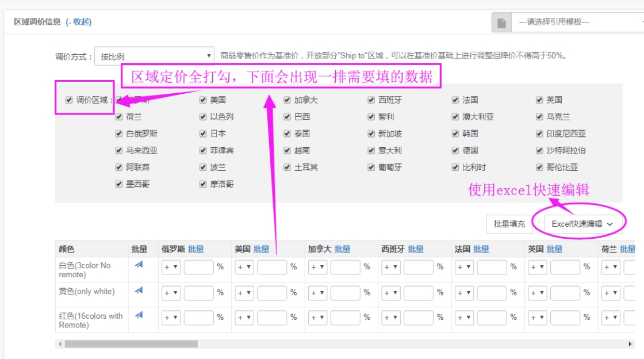Toggle the 摩洛哥 checkbox

[x=203, y=184]
